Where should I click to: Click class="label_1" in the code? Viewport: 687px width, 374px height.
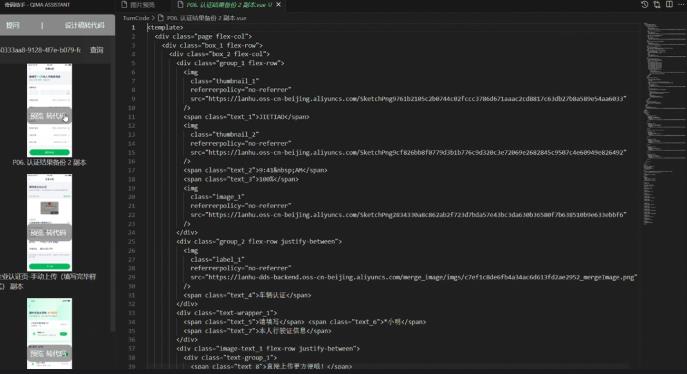pos(217,259)
